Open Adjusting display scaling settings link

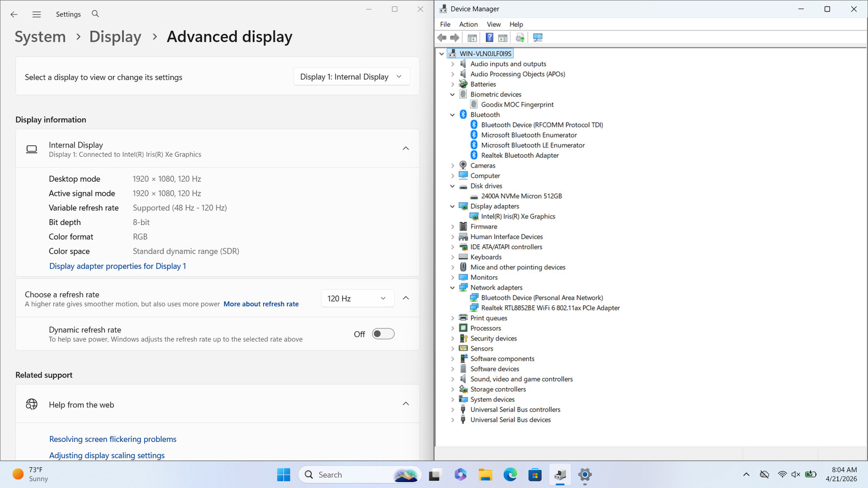tap(107, 455)
